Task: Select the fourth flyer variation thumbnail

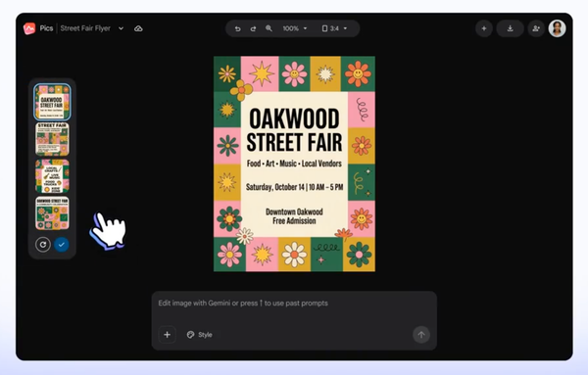Action: coord(52,213)
